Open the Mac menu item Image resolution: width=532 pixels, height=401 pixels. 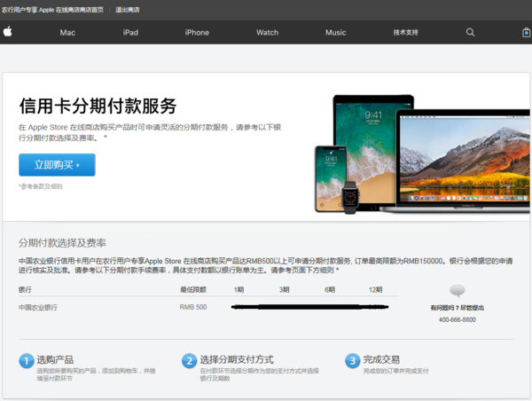pyautogui.click(x=67, y=33)
